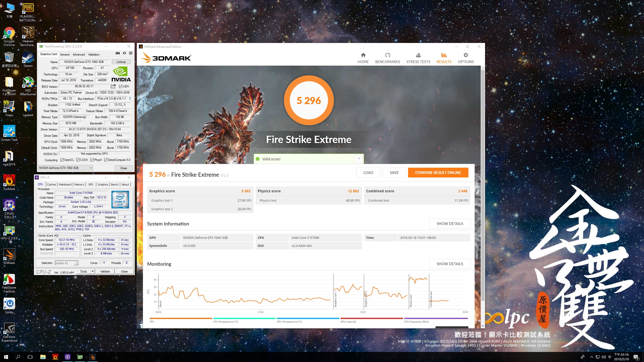Click the GPU-Z refresh icon

[124, 53]
